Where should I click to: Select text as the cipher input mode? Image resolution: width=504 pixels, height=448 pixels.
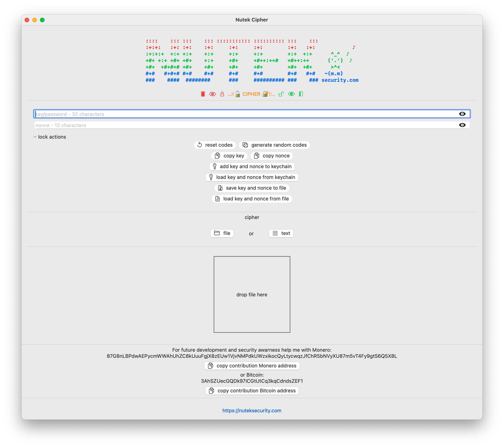[281, 233]
